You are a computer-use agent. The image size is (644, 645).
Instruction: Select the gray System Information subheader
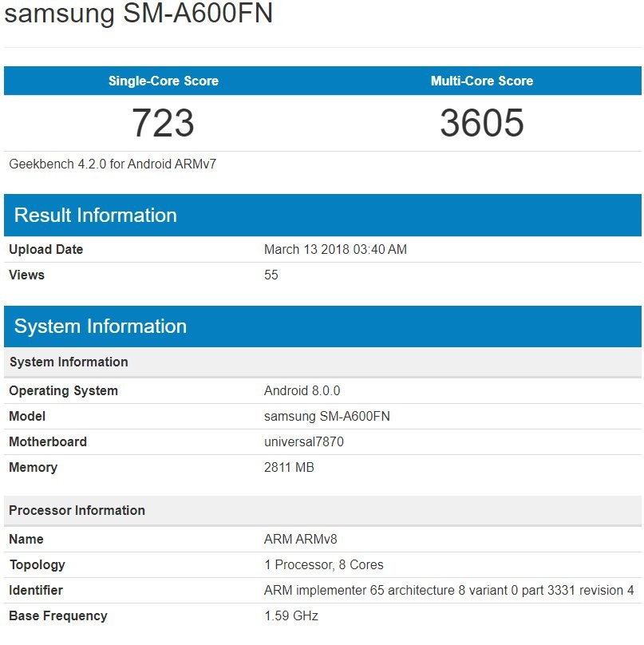pos(322,362)
